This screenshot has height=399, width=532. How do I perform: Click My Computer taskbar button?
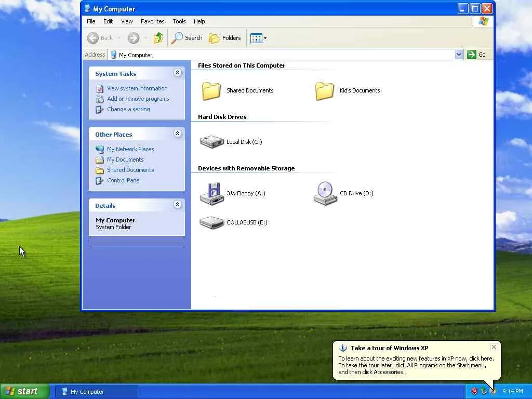pos(97,392)
